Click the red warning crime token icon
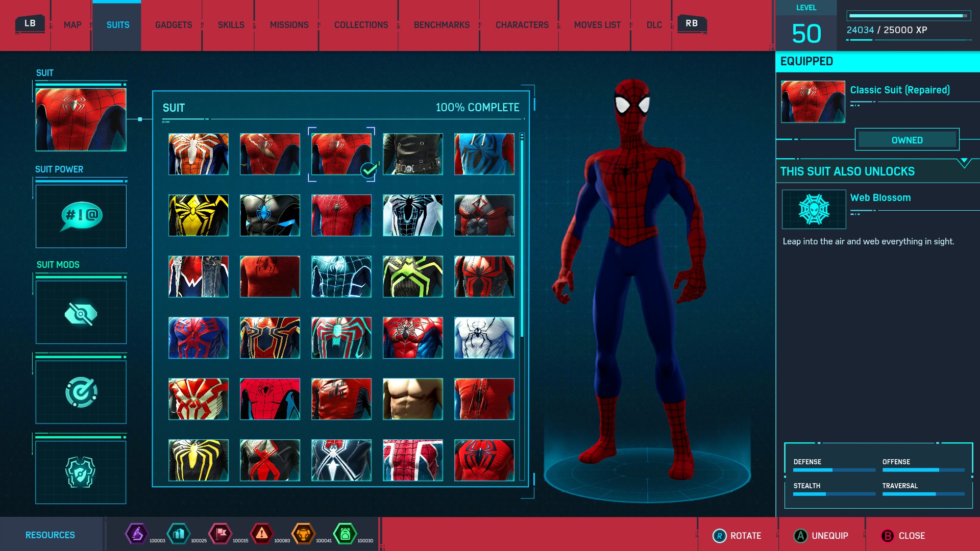980x551 pixels. pyautogui.click(x=262, y=534)
